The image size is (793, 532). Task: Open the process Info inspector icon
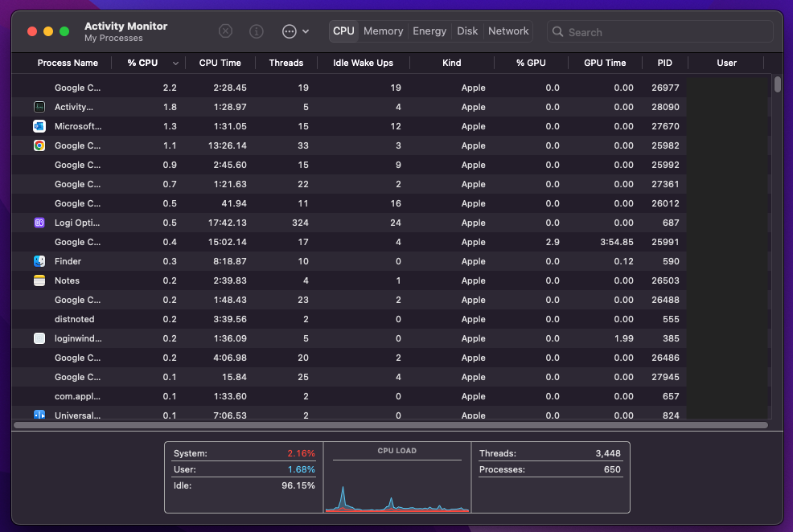tap(257, 31)
